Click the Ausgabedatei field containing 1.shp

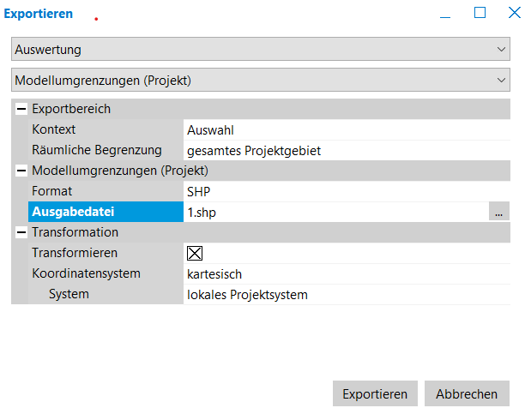point(335,212)
